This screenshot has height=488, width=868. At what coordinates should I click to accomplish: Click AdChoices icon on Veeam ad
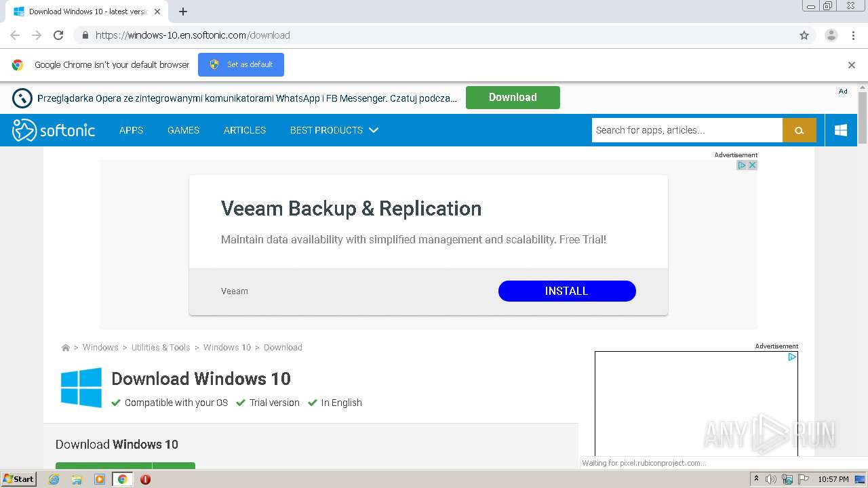tap(742, 165)
